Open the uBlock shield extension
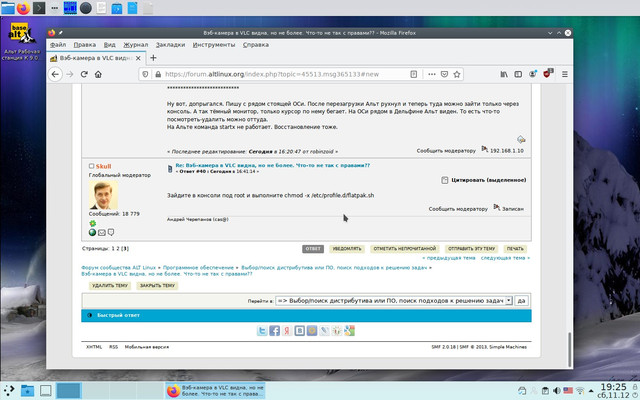Viewport: 640px width, 400px height. [547, 74]
